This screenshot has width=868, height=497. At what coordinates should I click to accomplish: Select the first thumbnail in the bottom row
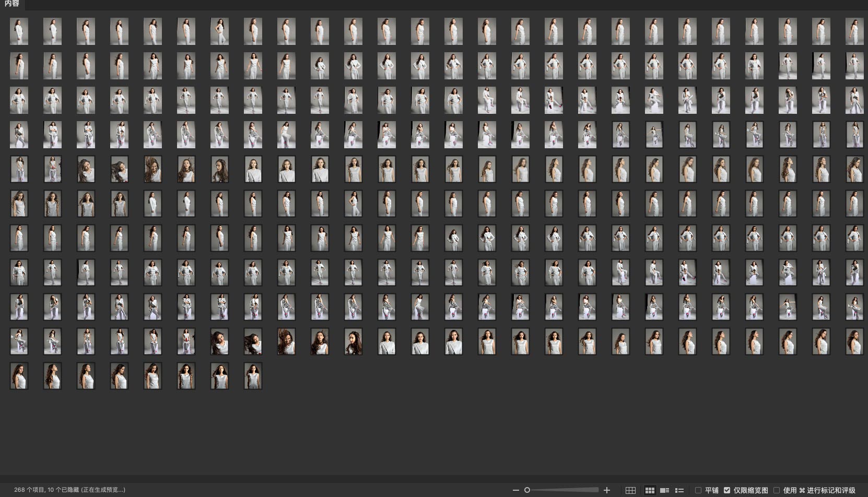click(19, 376)
